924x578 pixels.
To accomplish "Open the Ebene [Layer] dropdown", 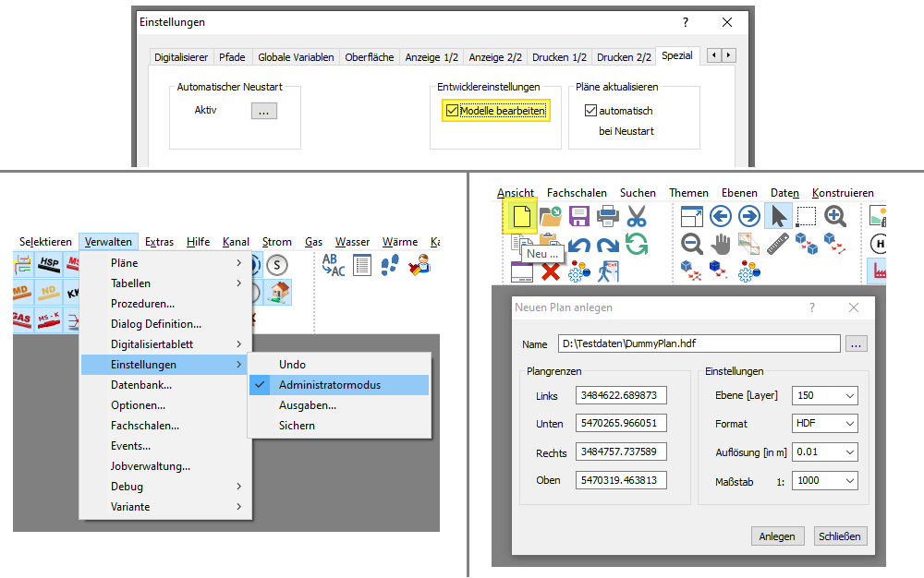I will coord(824,395).
